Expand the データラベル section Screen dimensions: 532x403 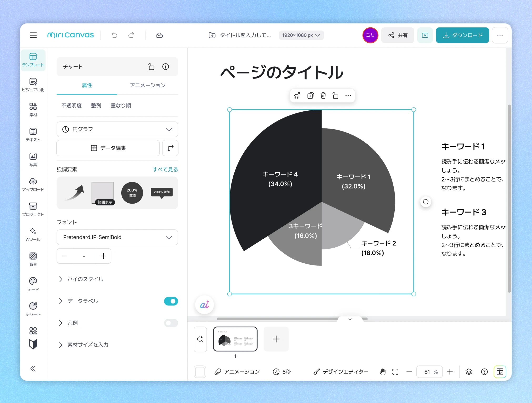pos(78,301)
